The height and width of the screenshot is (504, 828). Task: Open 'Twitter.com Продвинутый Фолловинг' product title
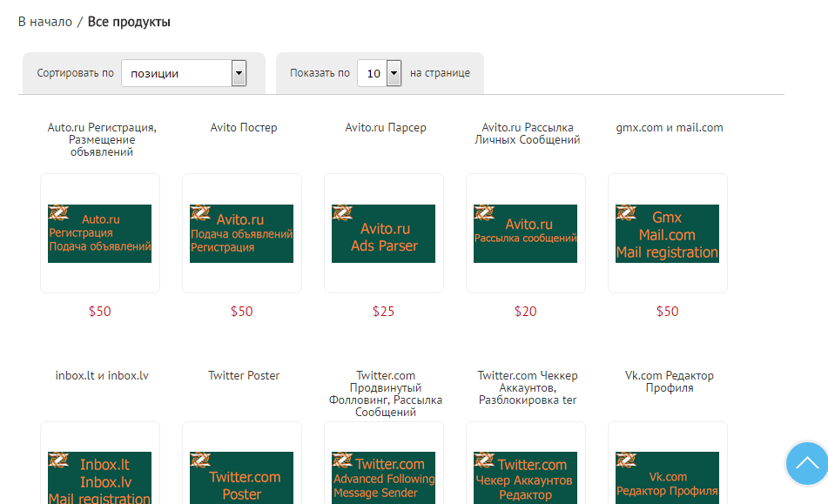(386, 393)
